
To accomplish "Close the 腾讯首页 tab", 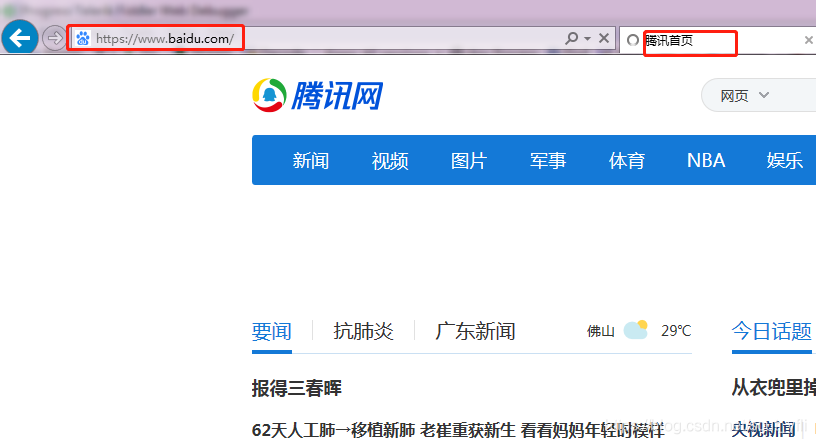I will pyautogui.click(x=809, y=40).
